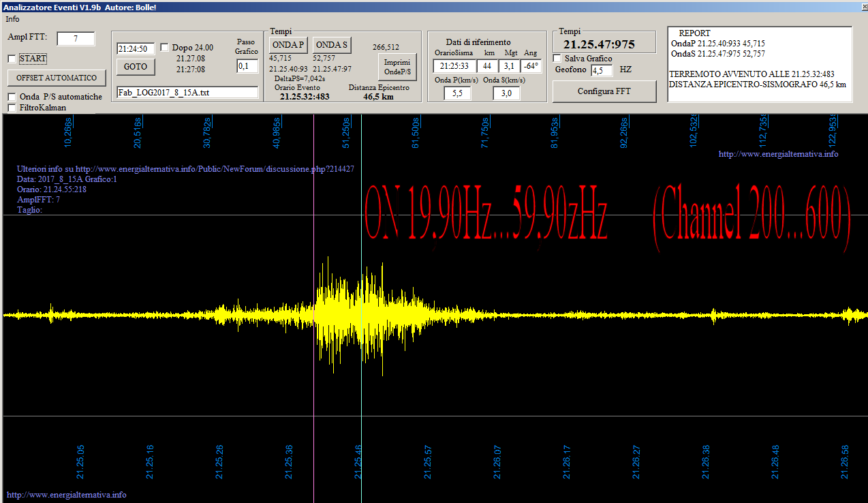The width and height of the screenshot is (868, 503).
Task: Click the Mgt field showing 3,1
Action: [508, 66]
